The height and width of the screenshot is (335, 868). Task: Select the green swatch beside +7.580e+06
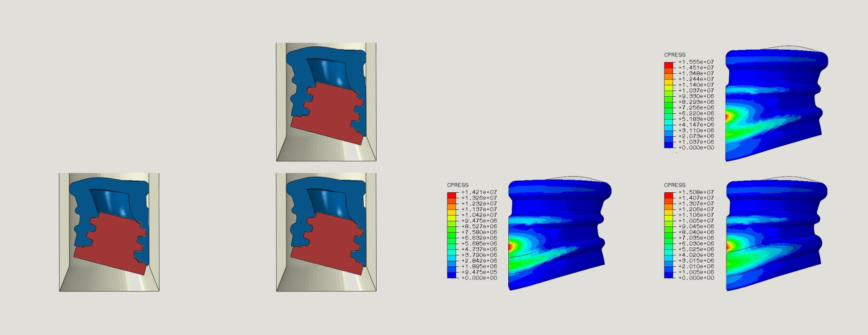(x=452, y=235)
